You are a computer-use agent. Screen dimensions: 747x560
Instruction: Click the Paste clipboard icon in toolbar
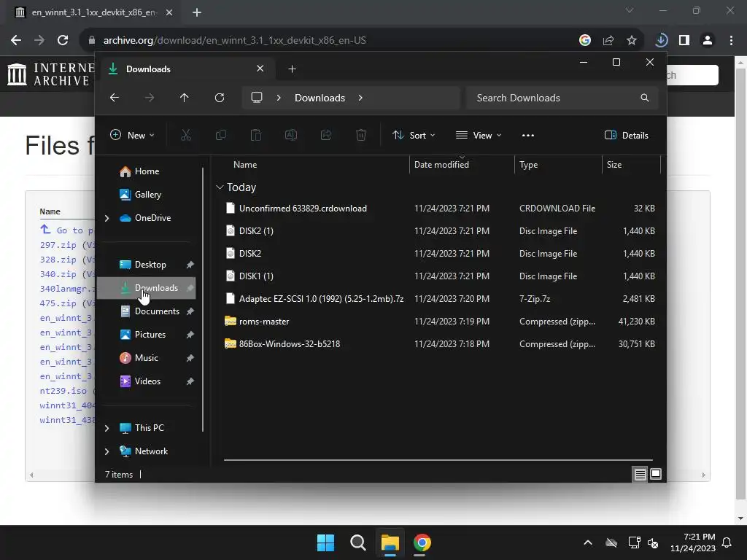(256, 135)
